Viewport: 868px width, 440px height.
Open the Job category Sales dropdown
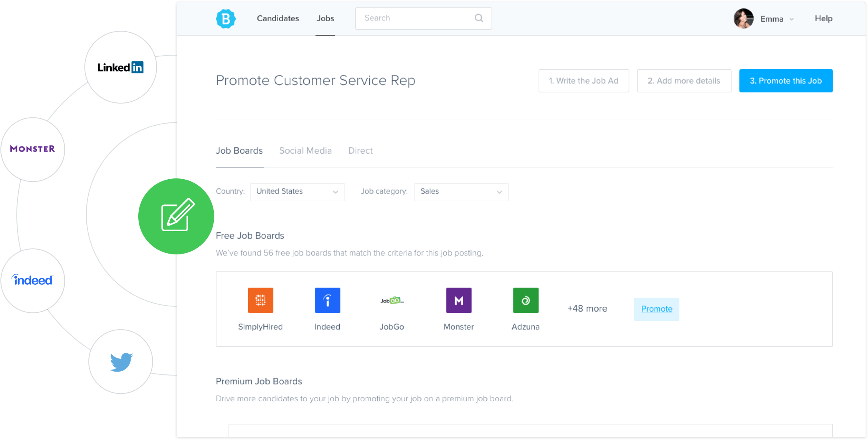(461, 192)
